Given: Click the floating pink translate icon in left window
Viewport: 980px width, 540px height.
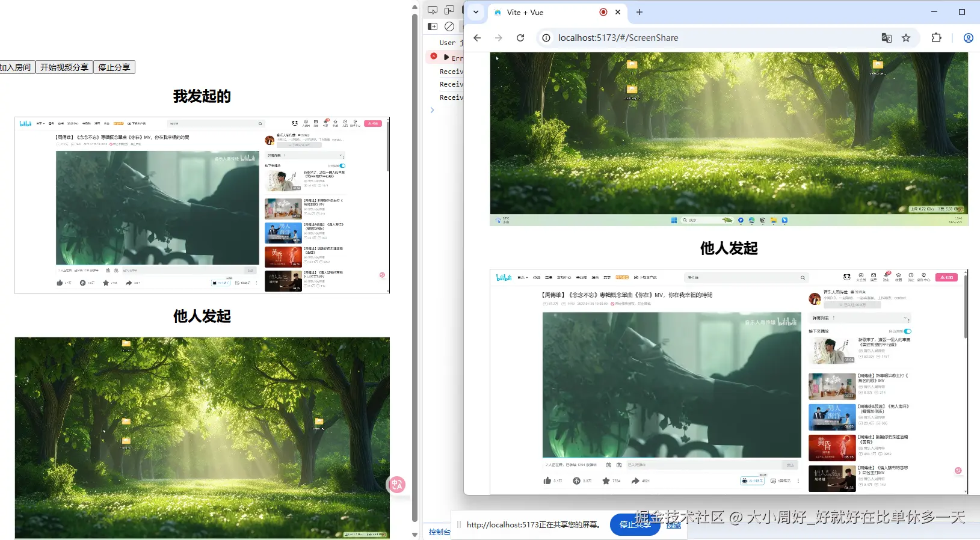Looking at the screenshot, I should [396, 485].
